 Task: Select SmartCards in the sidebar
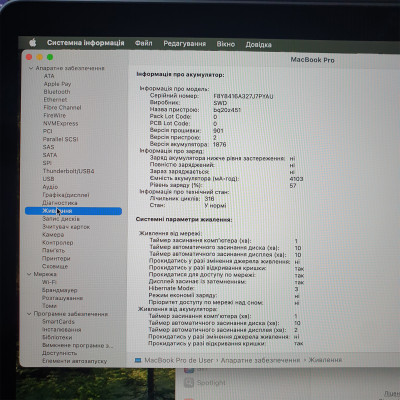point(58,322)
